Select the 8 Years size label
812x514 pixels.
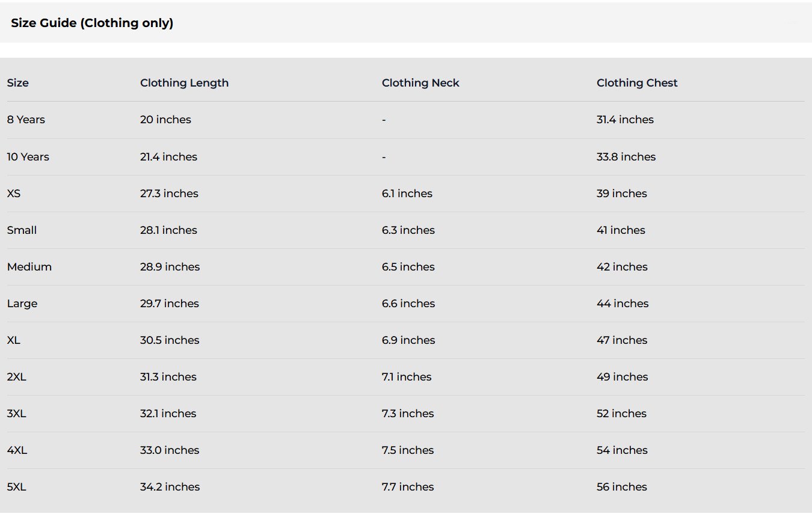(26, 120)
